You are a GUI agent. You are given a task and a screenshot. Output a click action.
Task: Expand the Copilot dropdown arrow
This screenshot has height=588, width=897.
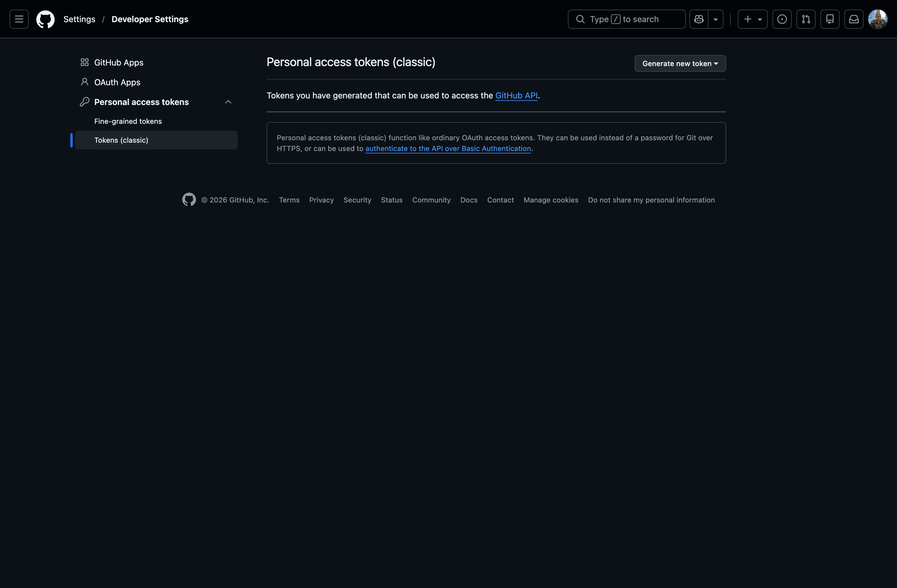(x=715, y=19)
